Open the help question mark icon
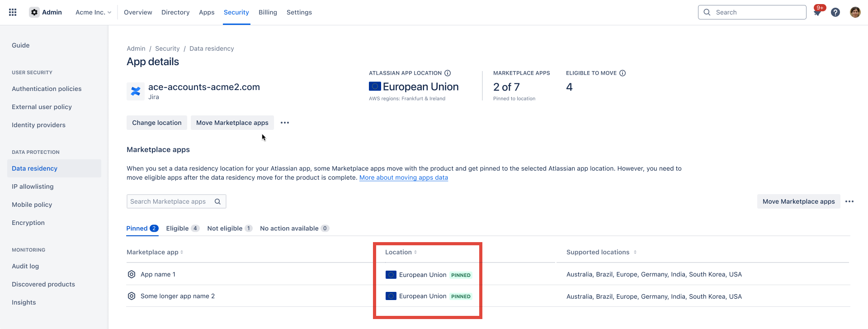 835,12
